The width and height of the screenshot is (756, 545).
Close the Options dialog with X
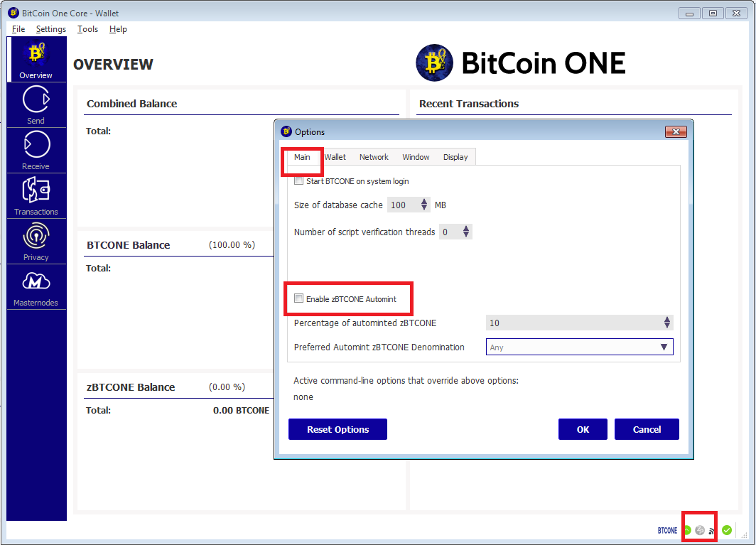676,131
